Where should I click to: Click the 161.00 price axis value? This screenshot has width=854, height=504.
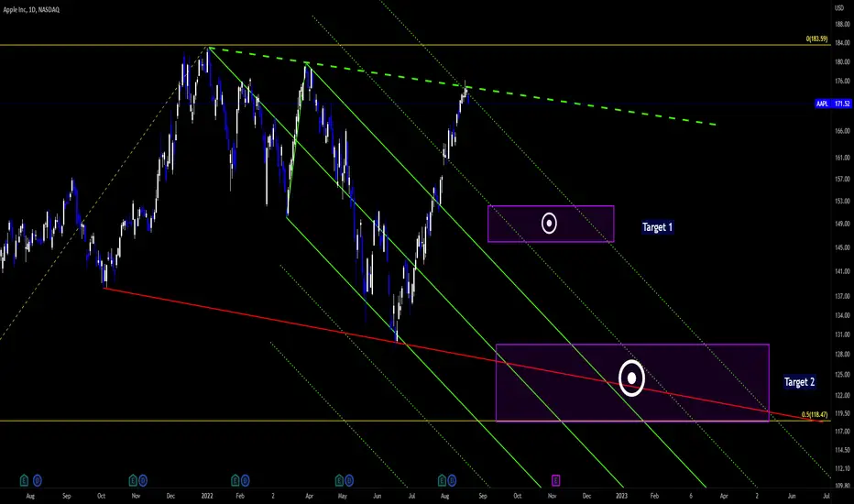pos(842,158)
